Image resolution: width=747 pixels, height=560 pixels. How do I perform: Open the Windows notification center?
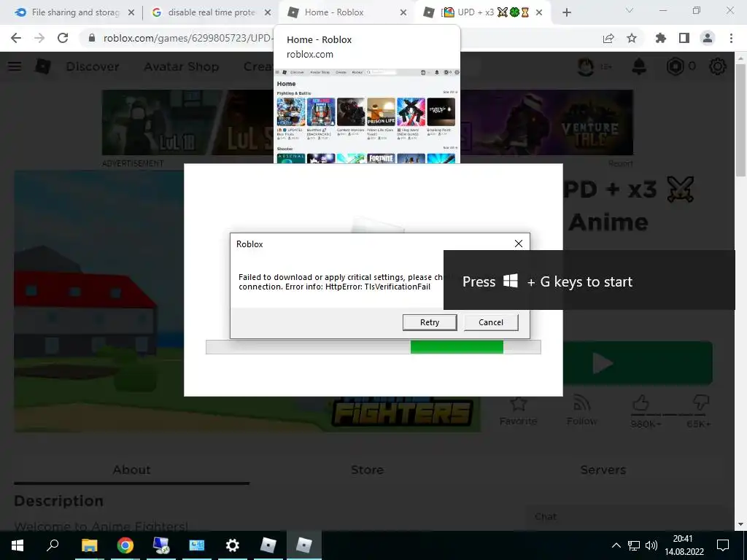(x=723, y=545)
